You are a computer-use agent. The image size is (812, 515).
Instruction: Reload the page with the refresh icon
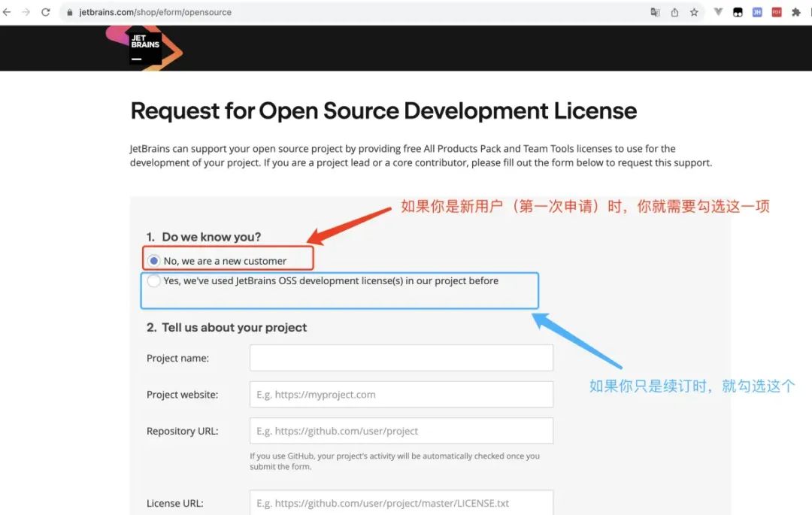(x=46, y=12)
